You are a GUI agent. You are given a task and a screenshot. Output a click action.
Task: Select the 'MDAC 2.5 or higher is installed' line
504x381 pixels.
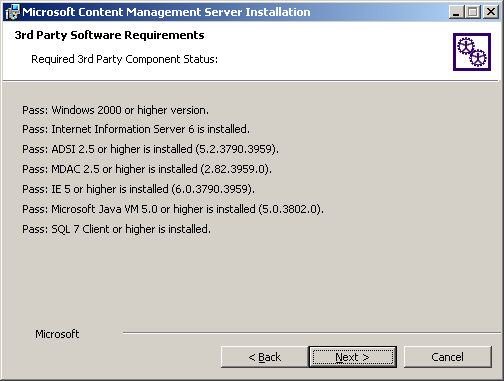tap(147, 169)
